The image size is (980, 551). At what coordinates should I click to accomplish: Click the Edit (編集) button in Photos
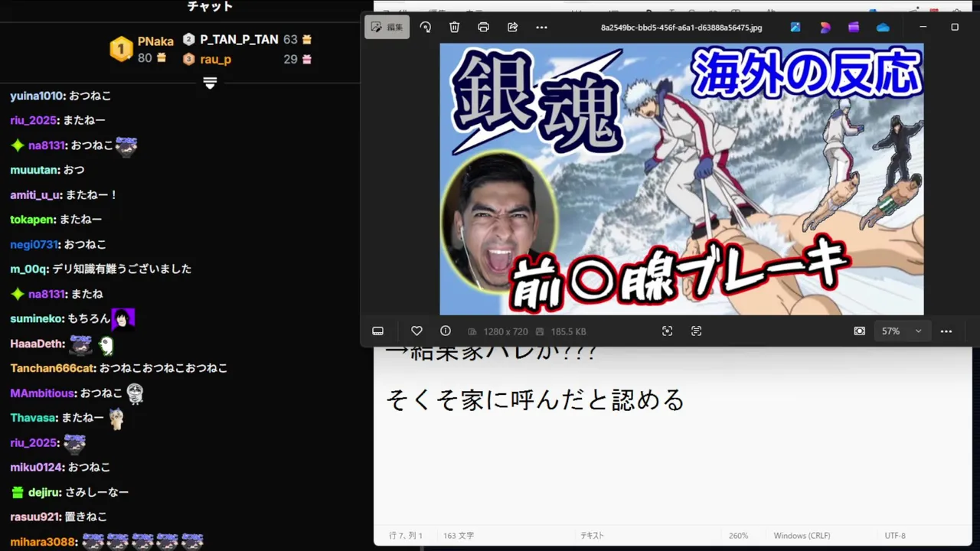pyautogui.click(x=387, y=27)
